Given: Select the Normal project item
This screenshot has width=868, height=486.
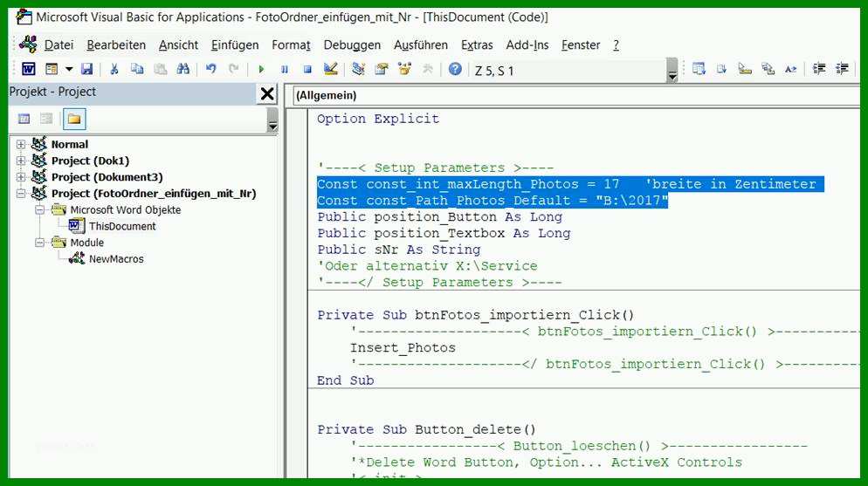Looking at the screenshot, I should 70,144.
